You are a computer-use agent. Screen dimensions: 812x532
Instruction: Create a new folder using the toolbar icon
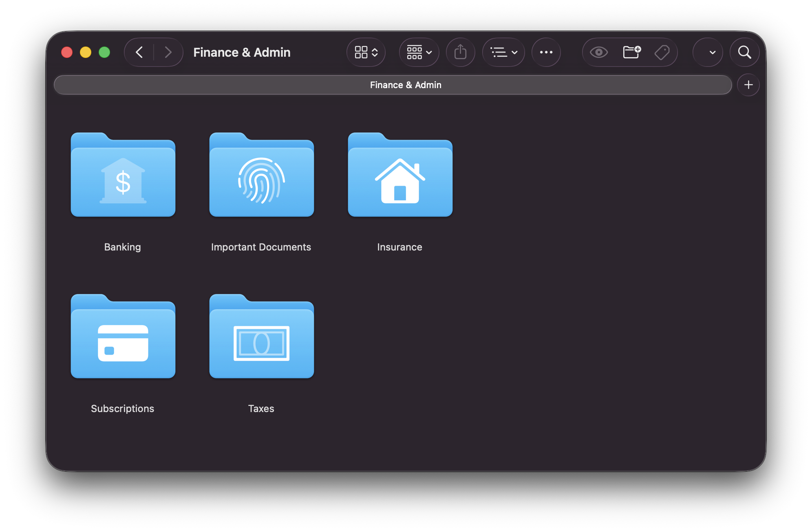631,52
